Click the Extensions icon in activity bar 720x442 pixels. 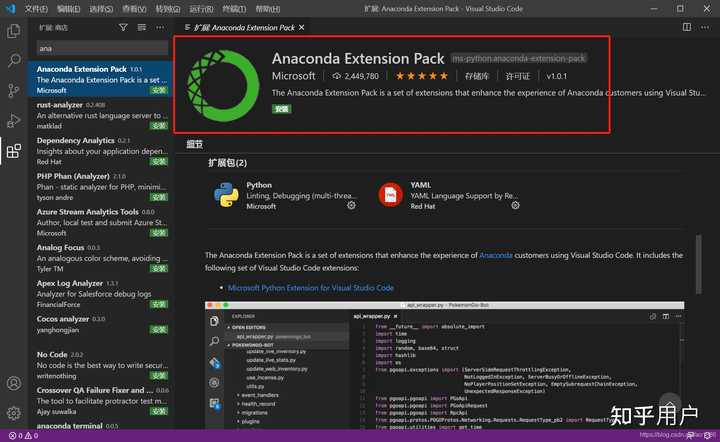13,151
